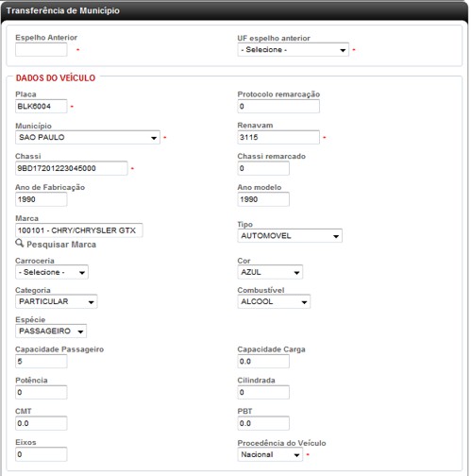Click the Renavam input field
The width and height of the screenshot is (471, 476).
278,137
